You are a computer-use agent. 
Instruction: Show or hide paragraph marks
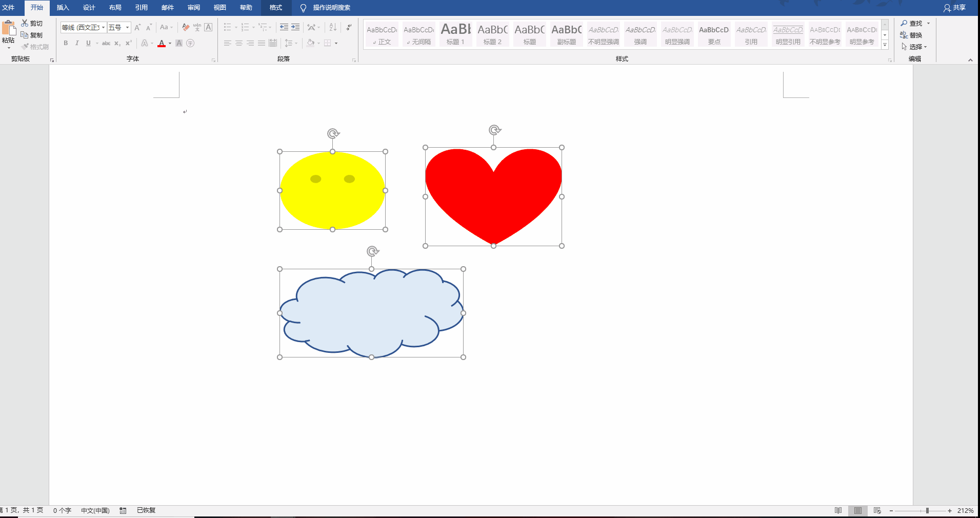[349, 27]
